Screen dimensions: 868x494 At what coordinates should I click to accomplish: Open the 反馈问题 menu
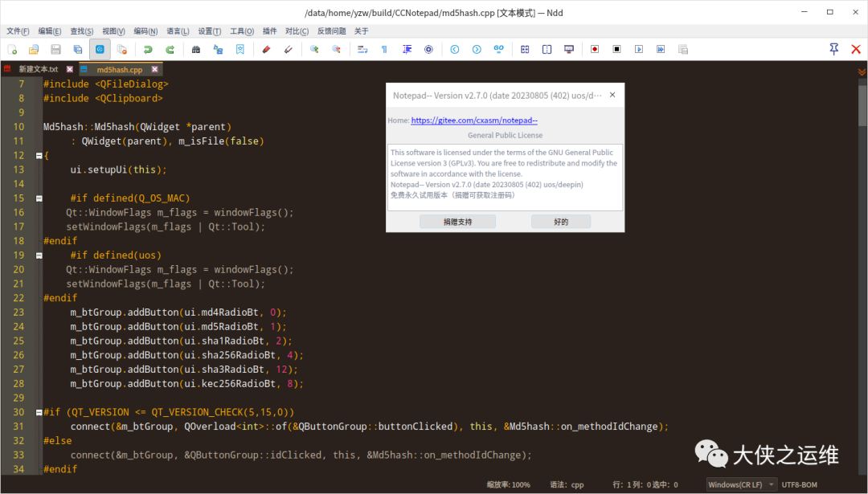pos(332,31)
